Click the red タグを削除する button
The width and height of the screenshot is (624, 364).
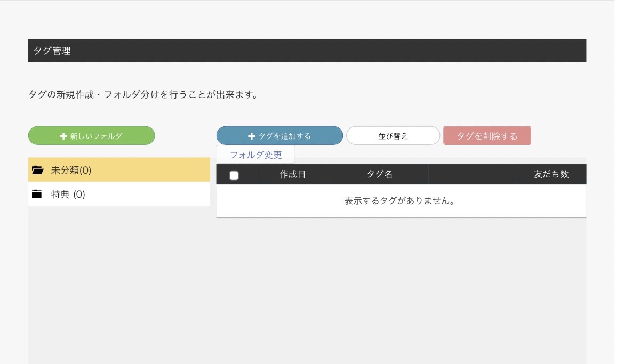(x=487, y=136)
